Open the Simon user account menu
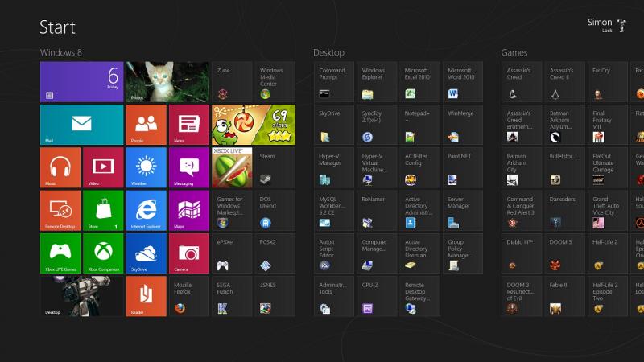The width and height of the screenshot is (644, 362). coord(607,25)
